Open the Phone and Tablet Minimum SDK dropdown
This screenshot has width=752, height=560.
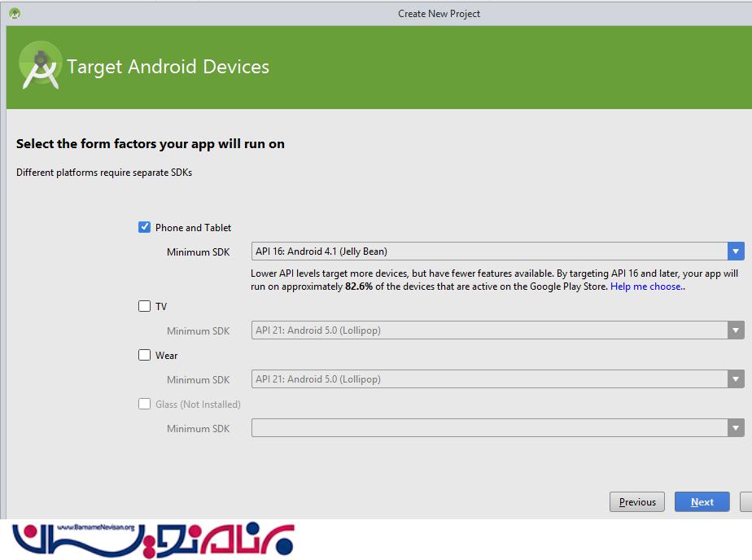497,252
